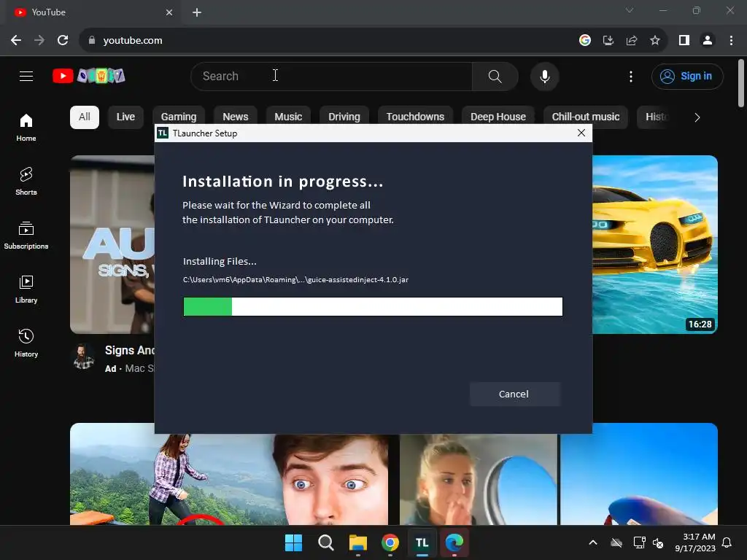
Task: Switch to TLauncher in the taskbar
Action: coord(422,542)
